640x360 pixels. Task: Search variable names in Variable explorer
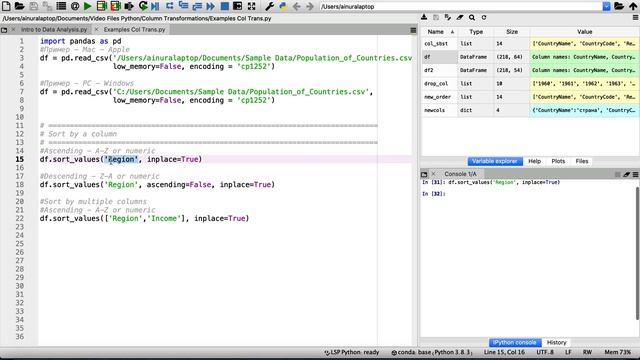[472, 18]
